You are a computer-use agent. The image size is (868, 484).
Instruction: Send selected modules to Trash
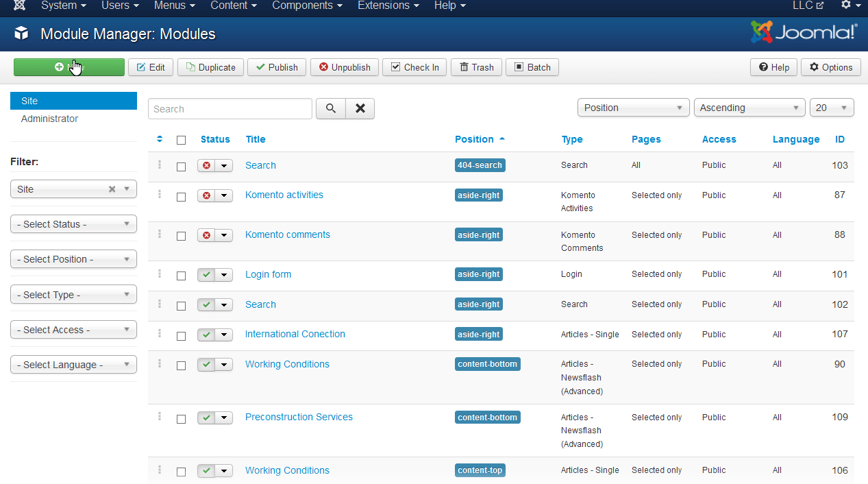476,67
